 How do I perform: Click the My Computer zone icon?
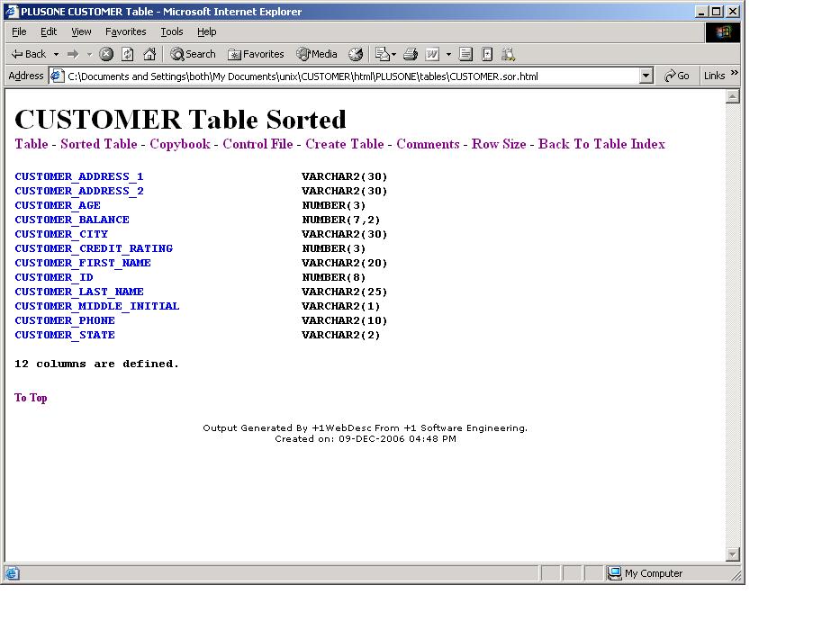[614, 573]
